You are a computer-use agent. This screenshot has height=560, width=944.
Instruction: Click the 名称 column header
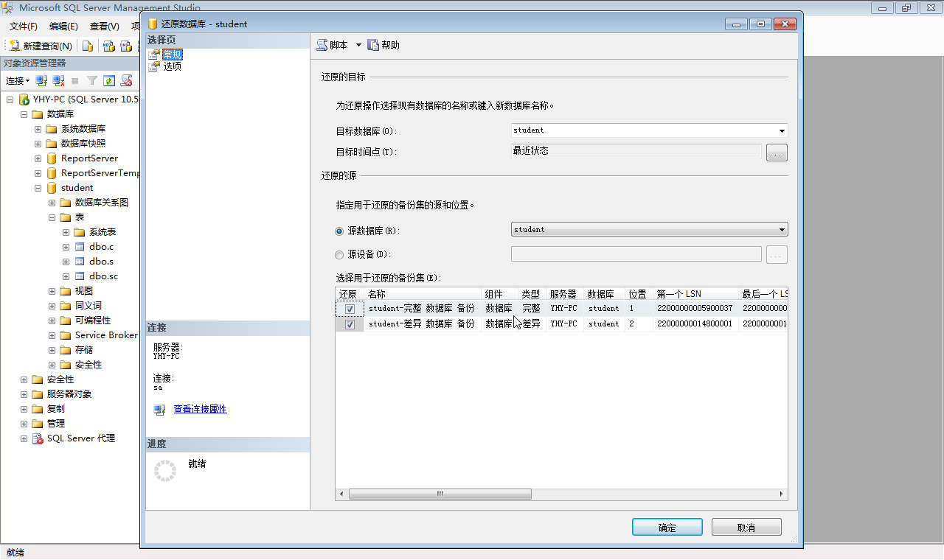(x=423, y=294)
